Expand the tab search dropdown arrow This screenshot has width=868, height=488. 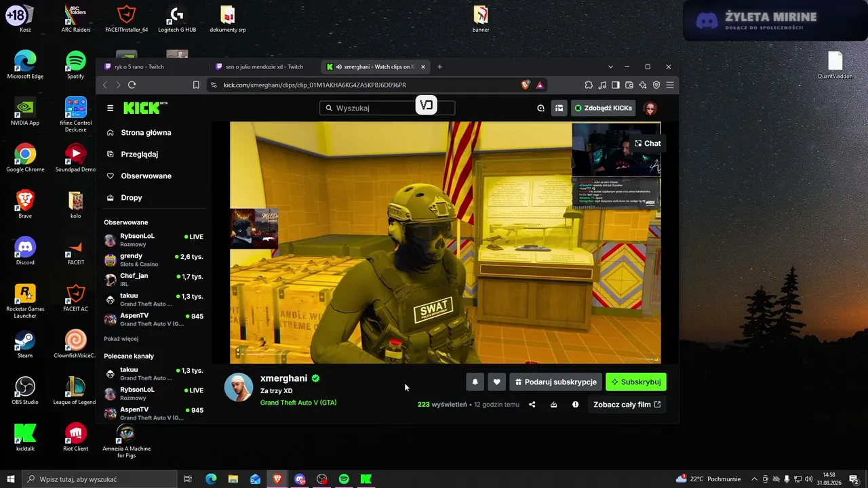click(x=610, y=67)
